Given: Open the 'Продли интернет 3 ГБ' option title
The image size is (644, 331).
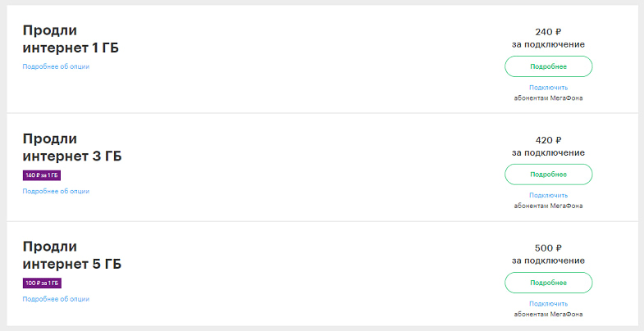Looking at the screenshot, I should point(72,147).
